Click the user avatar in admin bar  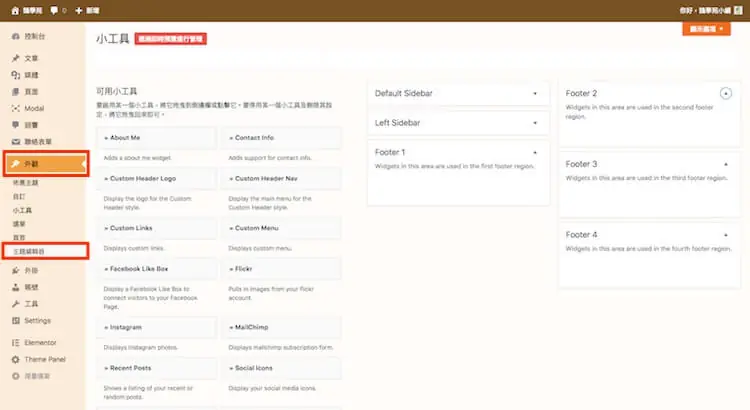[x=738, y=11]
